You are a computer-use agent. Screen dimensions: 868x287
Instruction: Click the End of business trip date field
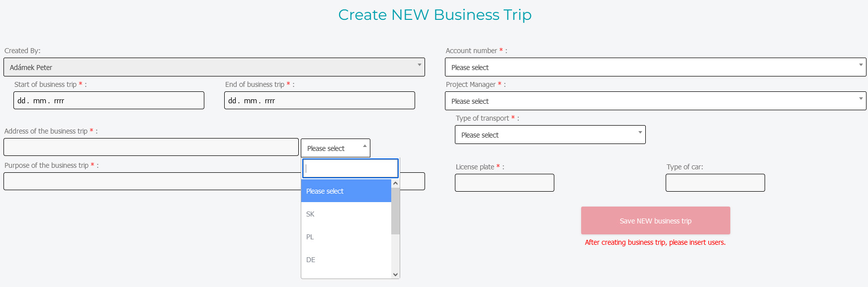(x=319, y=100)
